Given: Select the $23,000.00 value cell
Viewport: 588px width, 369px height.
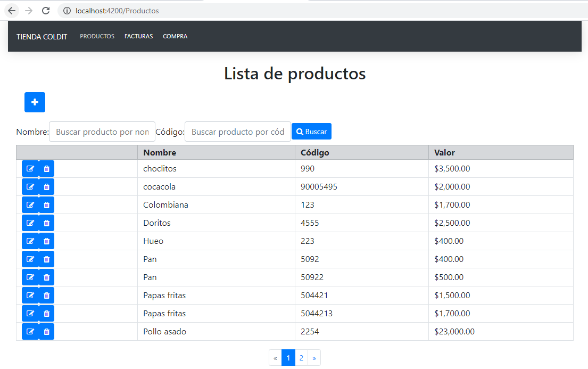Looking at the screenshot, I should pyautogui.click(x=501, y=332).
